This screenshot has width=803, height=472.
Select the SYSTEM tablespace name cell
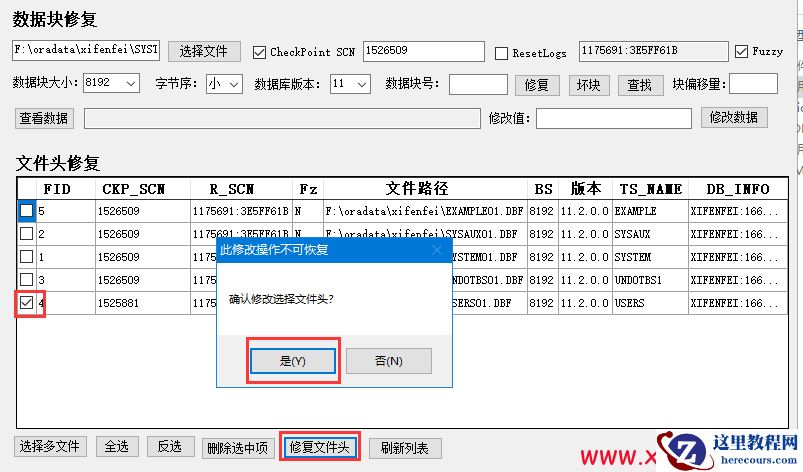click(x=650, y=257)
